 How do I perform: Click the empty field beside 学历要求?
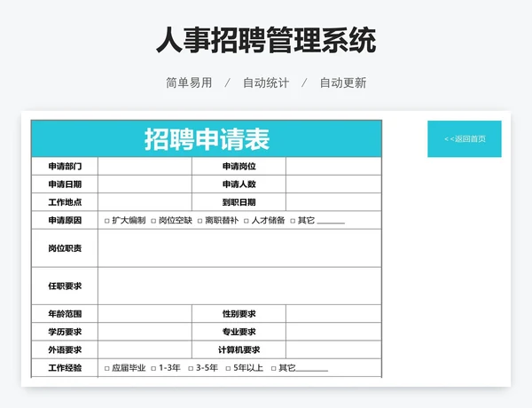tap(145, 332)
